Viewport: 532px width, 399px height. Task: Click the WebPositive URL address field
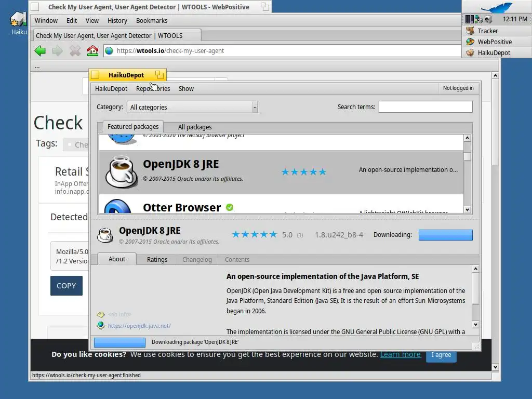tap(282, 51)
